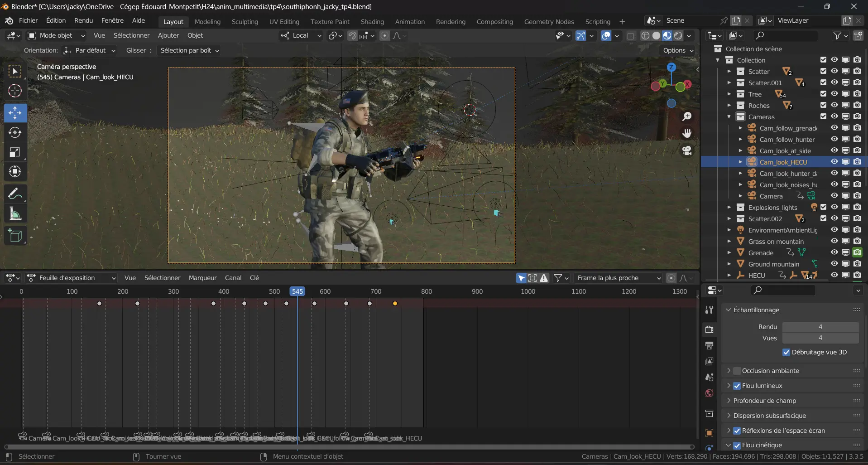Open the Marqueur menu in dope sheet
This screenshot has height=465, width=868.
[202, 278]
